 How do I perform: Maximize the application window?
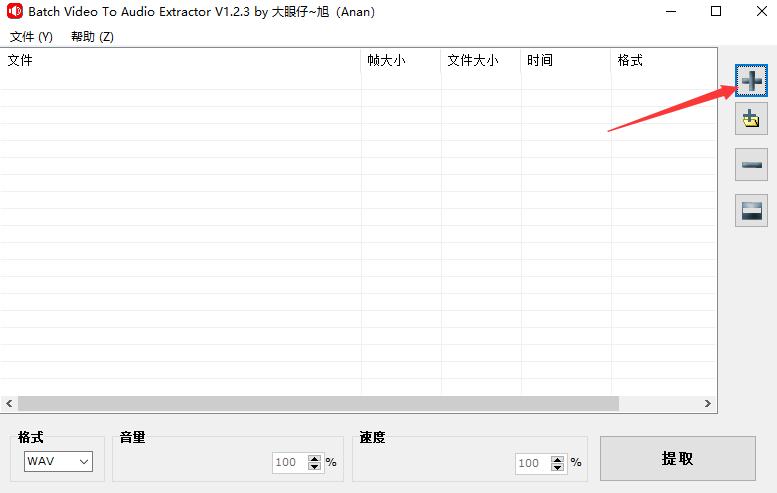[716, 11]
